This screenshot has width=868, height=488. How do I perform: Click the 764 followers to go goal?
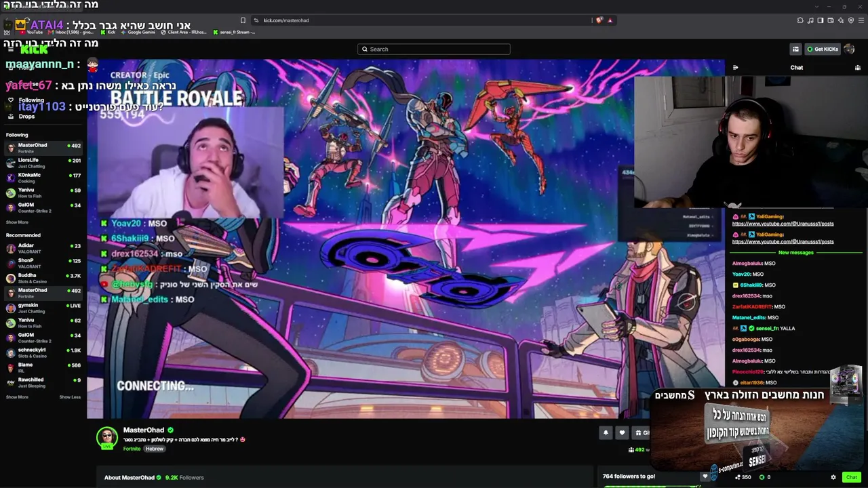click(x=629, y=476)
